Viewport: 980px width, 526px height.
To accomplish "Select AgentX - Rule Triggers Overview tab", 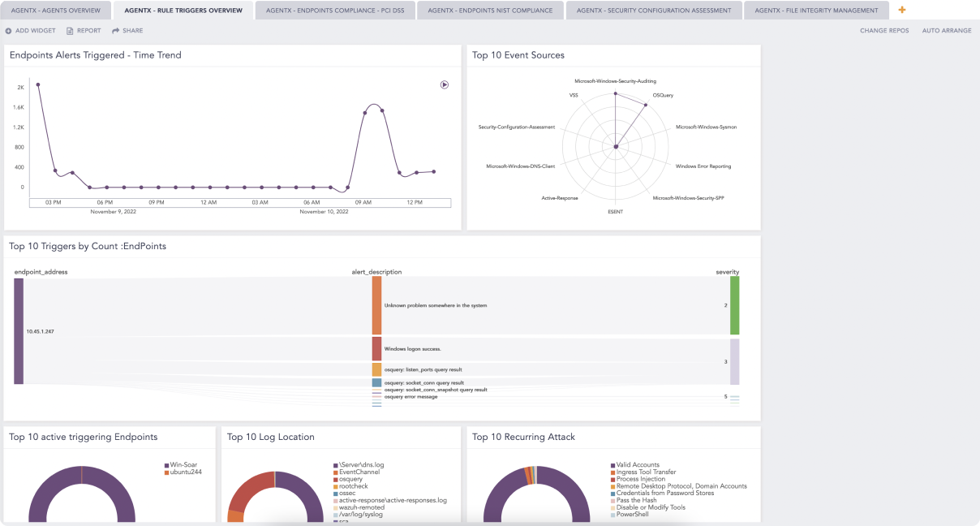I will click(183, 11).
